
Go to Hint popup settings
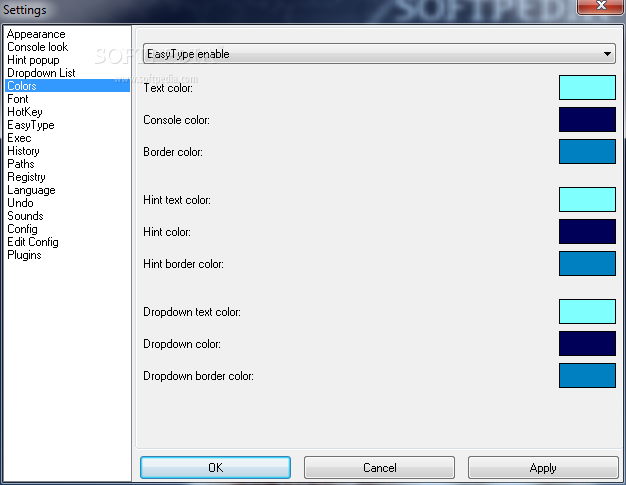(x=67, y=60)
